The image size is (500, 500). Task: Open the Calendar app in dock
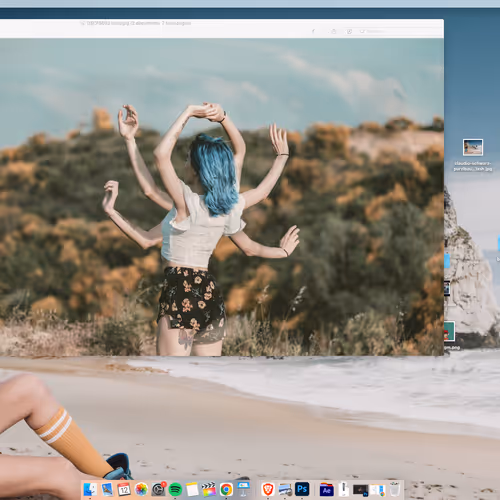point(124,489)
